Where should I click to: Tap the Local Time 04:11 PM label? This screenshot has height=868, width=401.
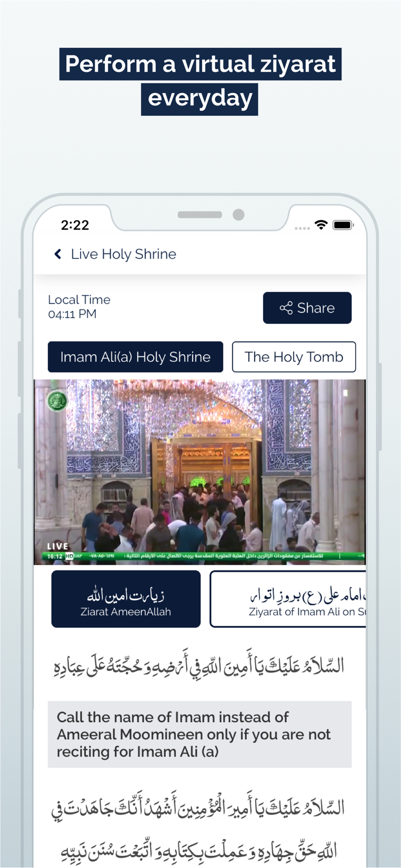(x=79, y=306)
